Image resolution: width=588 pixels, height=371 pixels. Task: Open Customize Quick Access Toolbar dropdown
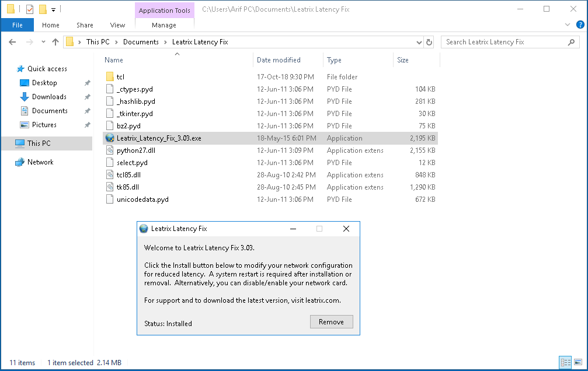coord(53,10)
